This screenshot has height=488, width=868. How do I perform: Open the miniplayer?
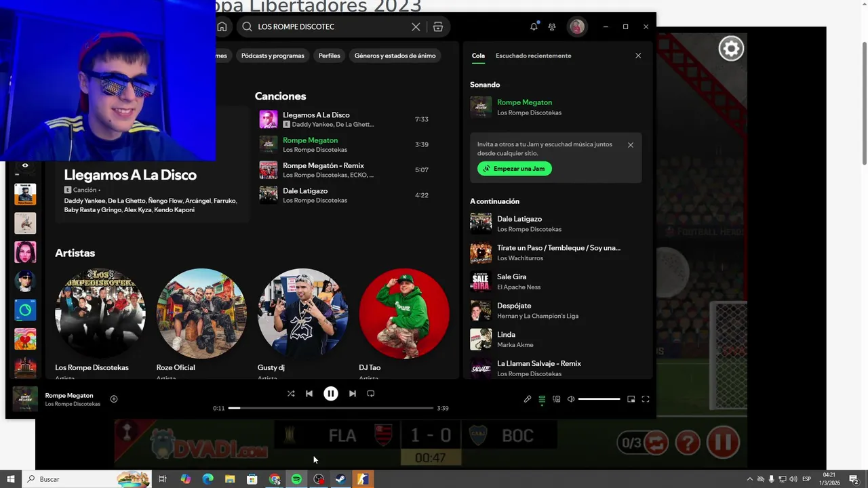click(631, 399)
